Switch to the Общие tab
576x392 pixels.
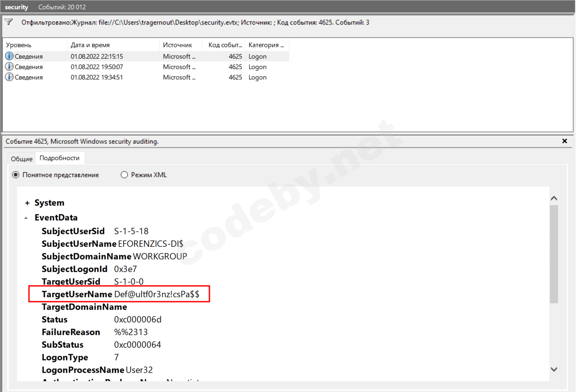[x=22, y=159]
